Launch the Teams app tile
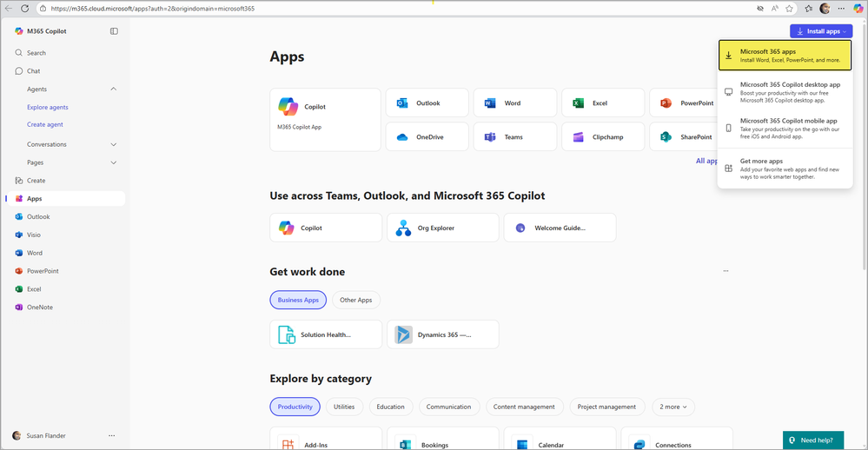868x450 pixels. [x=515, y=136]
